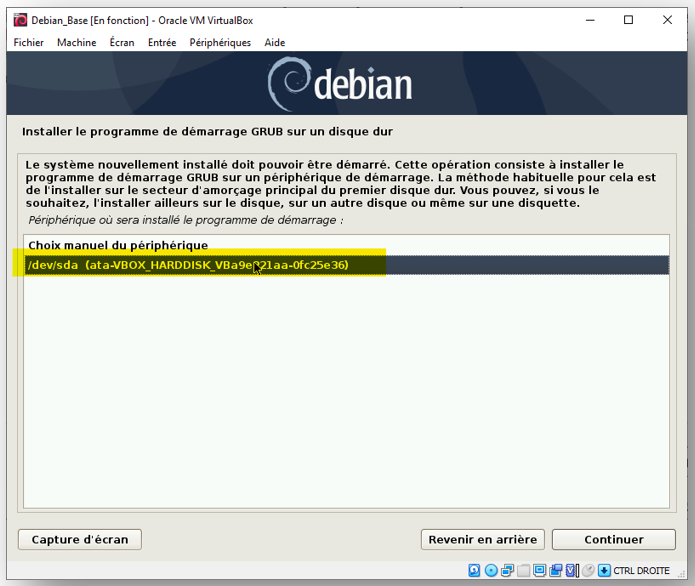Click the shared folders status icon
This screenshot has width=695, height=586.
[523, 570]
